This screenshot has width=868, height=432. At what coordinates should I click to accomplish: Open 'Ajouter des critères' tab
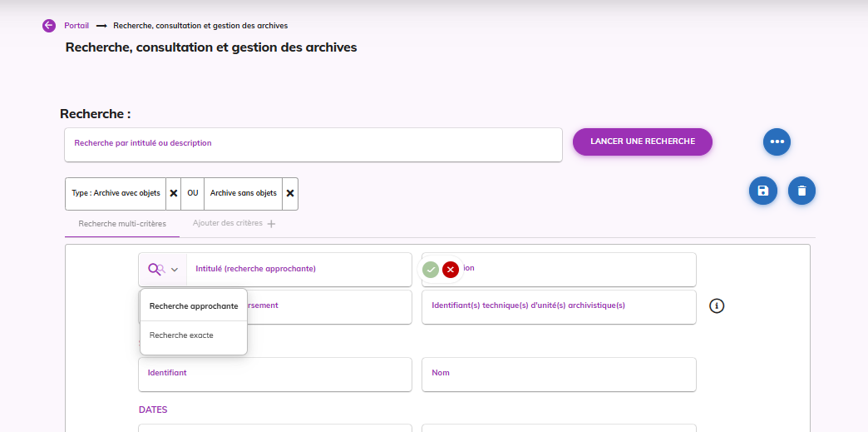(x=234, y=224)
